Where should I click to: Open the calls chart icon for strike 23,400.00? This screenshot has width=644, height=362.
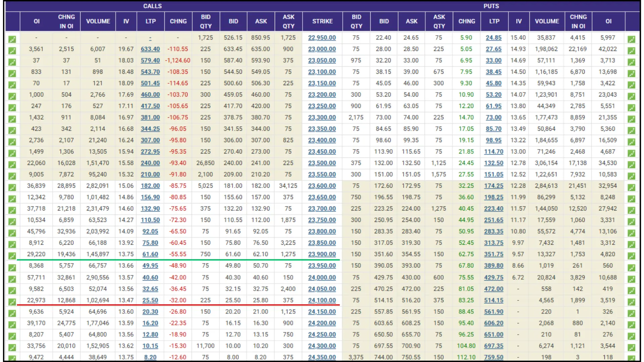[x=12, y=142]
